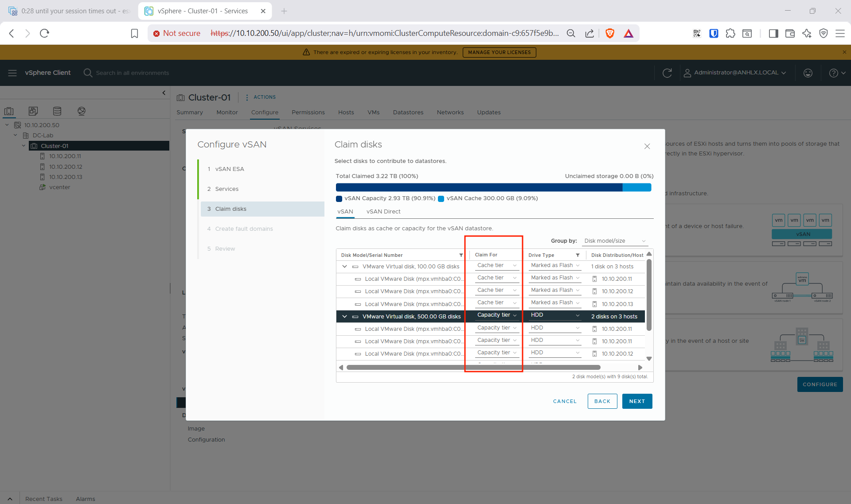Viewport: 851px width, 504px height.
Task: Select host 10.10.200.12 in the inventory tree
Action: [66, 167]
